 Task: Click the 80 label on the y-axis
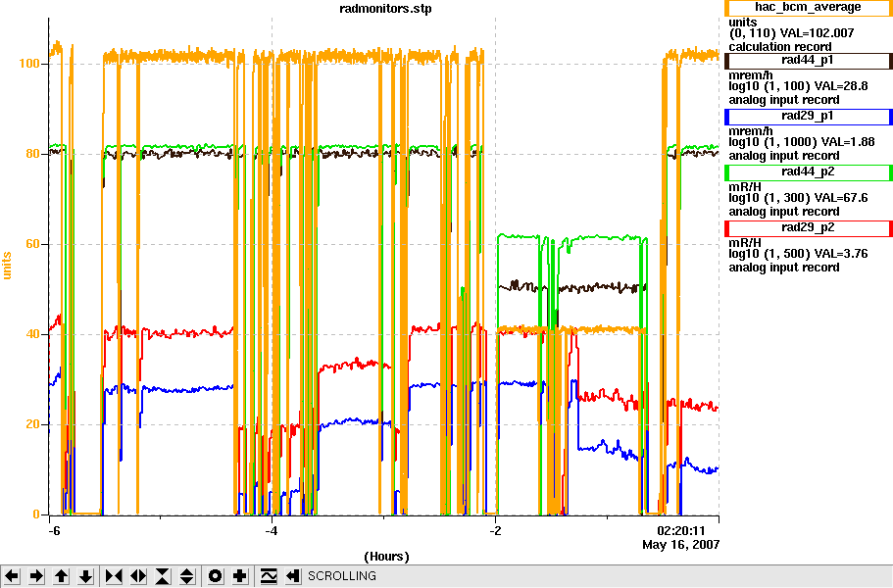[32, 154]
